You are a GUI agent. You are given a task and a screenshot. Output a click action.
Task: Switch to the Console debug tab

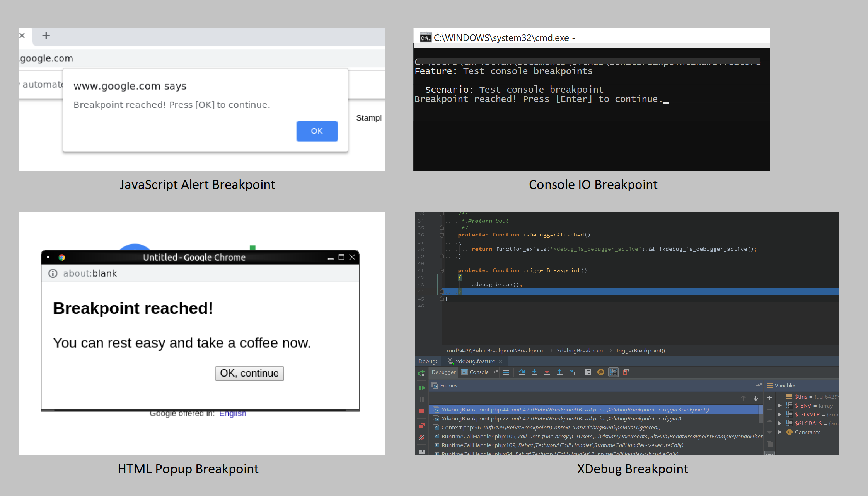pos(479,372)
